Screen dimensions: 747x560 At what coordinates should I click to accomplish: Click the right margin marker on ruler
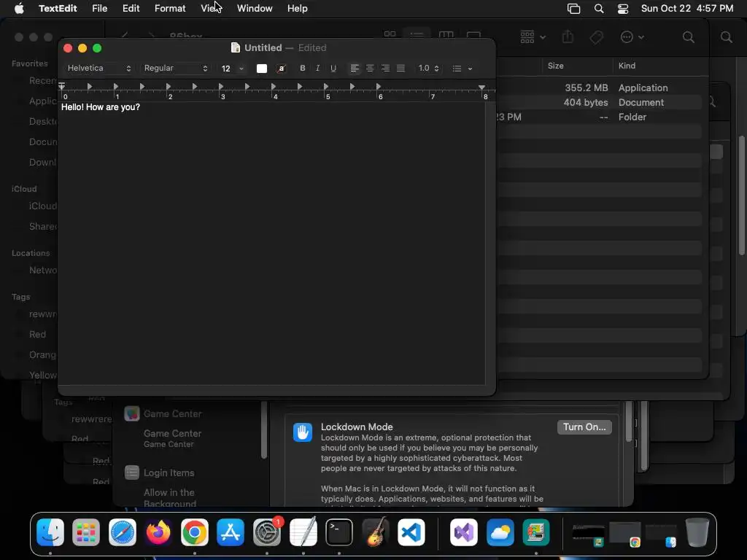pos(481,87)
